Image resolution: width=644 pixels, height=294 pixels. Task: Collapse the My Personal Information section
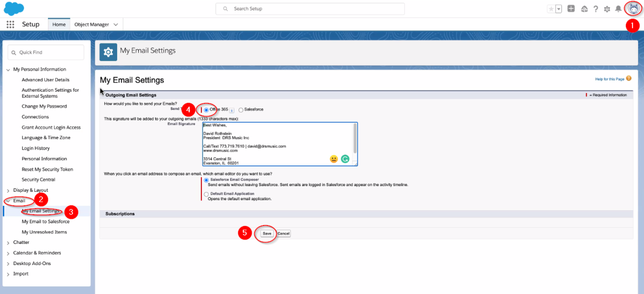[x=8, y=70]
